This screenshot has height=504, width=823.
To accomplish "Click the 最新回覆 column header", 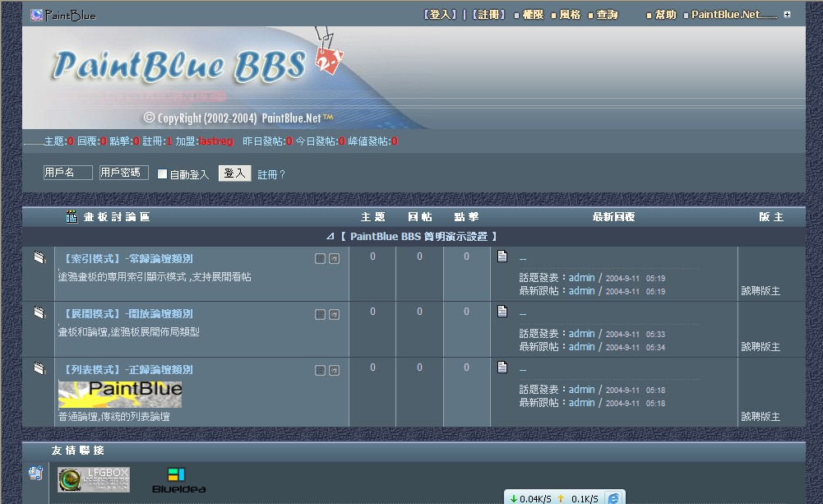I will point(613,217).
